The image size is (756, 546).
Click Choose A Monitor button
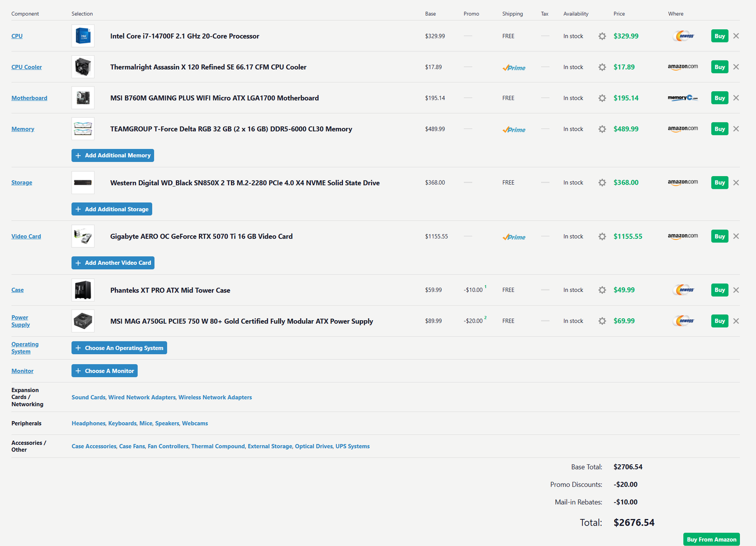tap(104, 371)
